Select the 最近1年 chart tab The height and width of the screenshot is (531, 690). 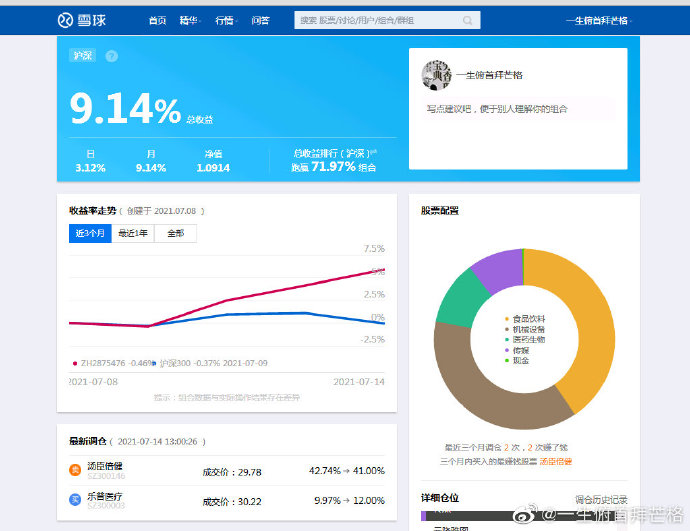[133, 233]
